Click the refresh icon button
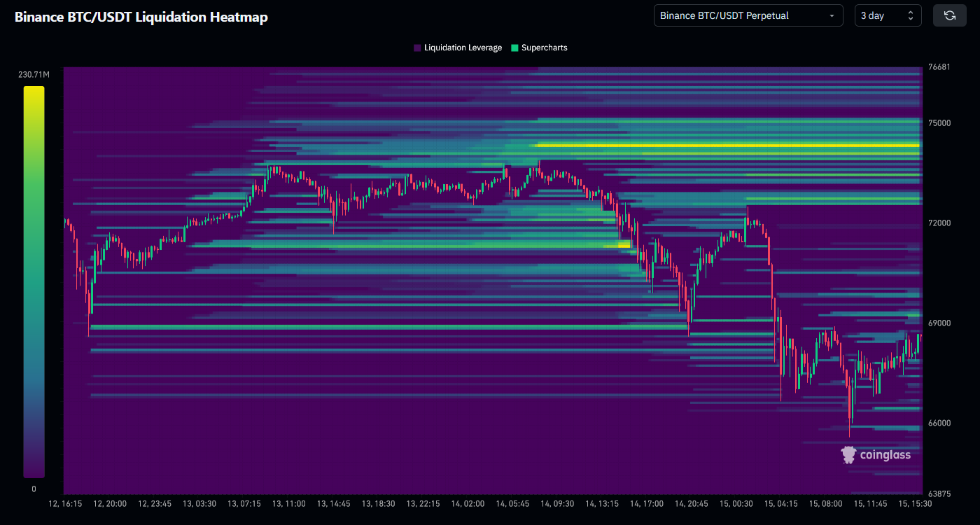This screenshot has height=525, width=980. [949, 15]
